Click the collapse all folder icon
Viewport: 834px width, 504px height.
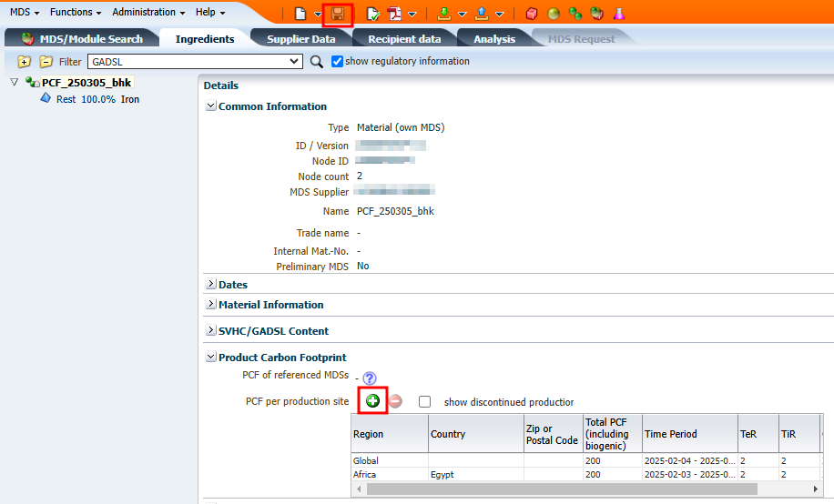46,62
